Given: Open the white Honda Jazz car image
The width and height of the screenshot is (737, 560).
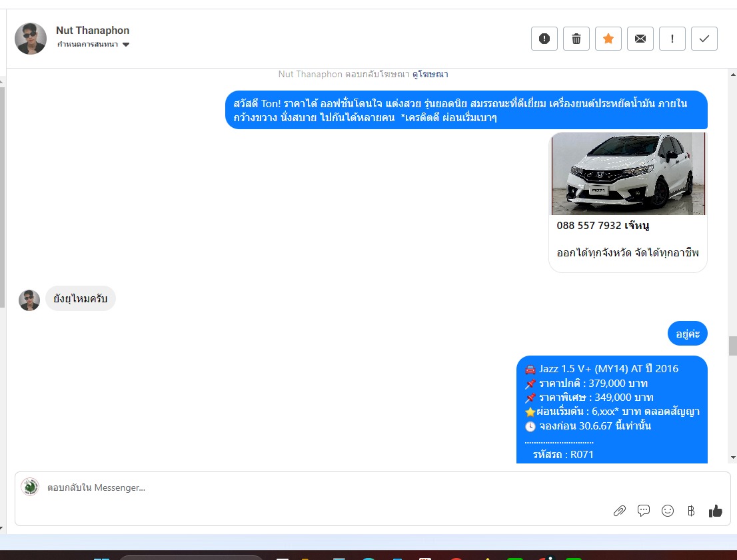Looking at the screenshot, I should click(x=628, y=173).
